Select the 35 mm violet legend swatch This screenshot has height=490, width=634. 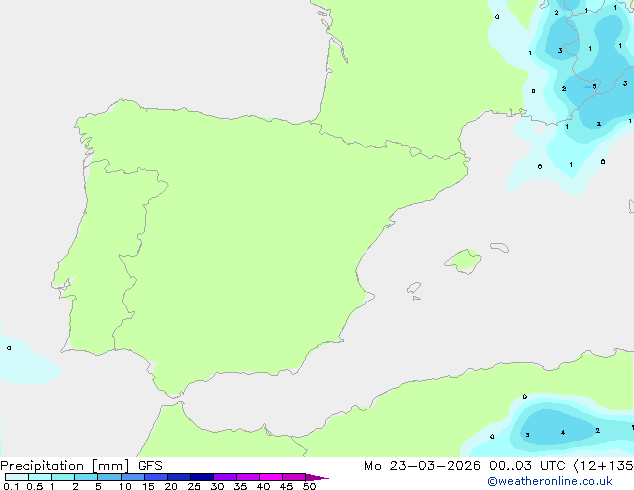pyautogui.click(x=247, y=477)
